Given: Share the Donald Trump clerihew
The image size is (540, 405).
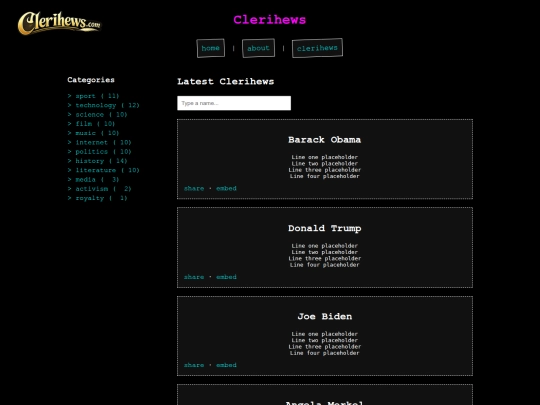Looking at the screenshot, I should pyautogui.click(x=194, y=277).
